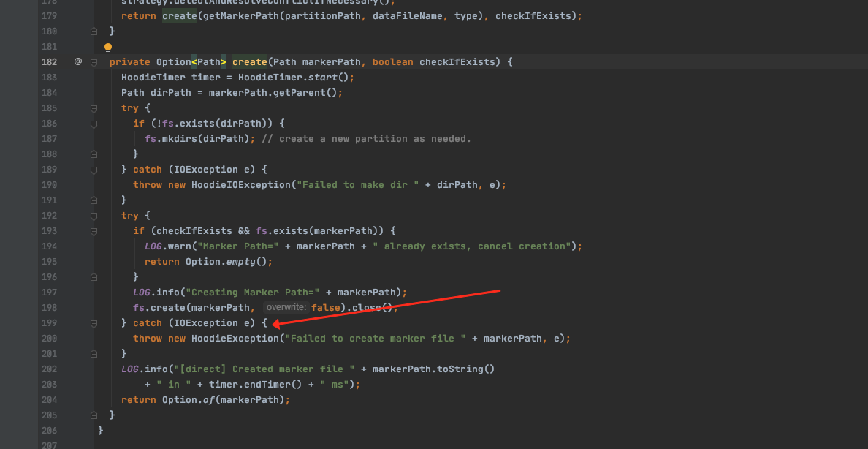
Task: Click 'false' argument on line 198
Action: point(326,308)
